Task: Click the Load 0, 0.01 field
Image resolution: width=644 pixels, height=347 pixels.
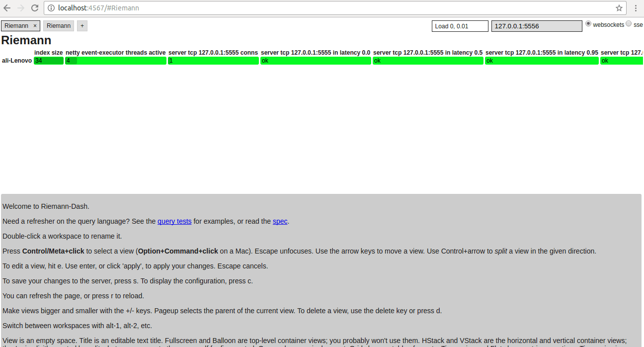Action: point(460,26)
